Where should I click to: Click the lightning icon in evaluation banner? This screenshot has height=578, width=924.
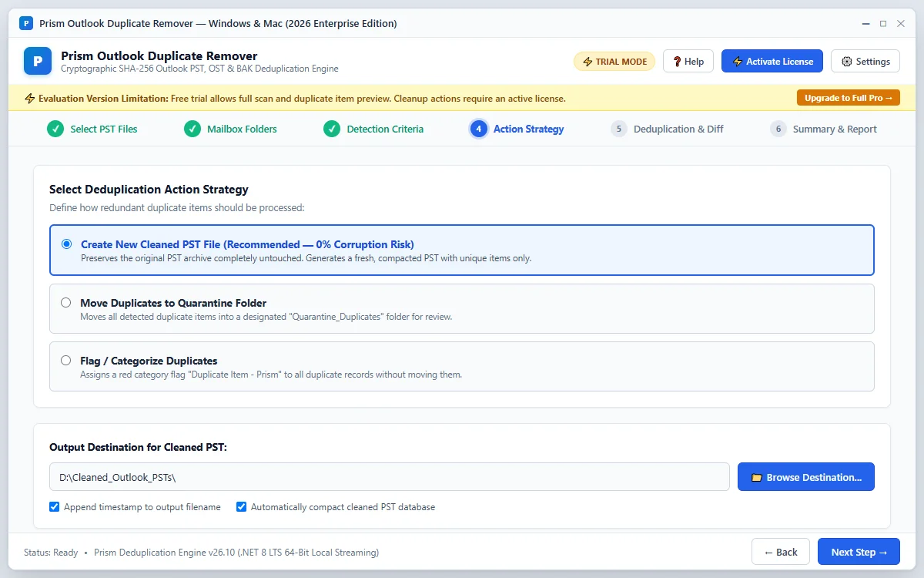(30, 99)
